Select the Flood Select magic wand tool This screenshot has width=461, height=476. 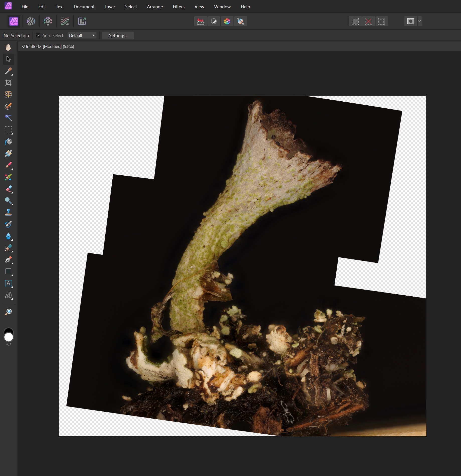pos(8,118)
